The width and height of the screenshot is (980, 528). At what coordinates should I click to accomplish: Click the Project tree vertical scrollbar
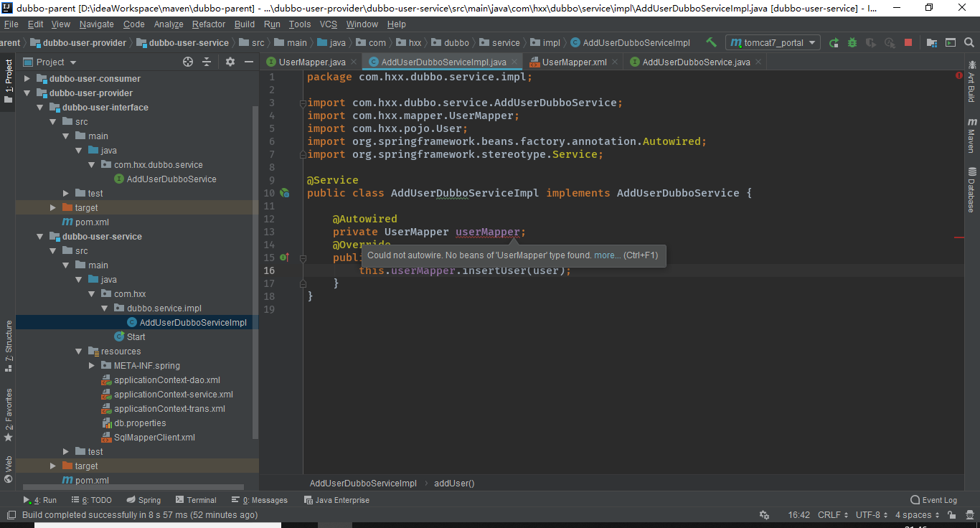255,273
